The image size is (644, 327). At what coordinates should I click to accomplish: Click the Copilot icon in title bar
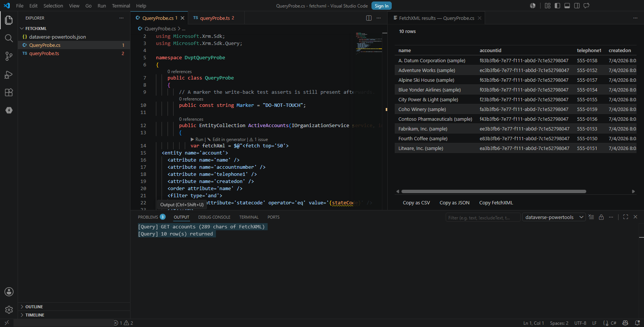(x=533, y=6)
